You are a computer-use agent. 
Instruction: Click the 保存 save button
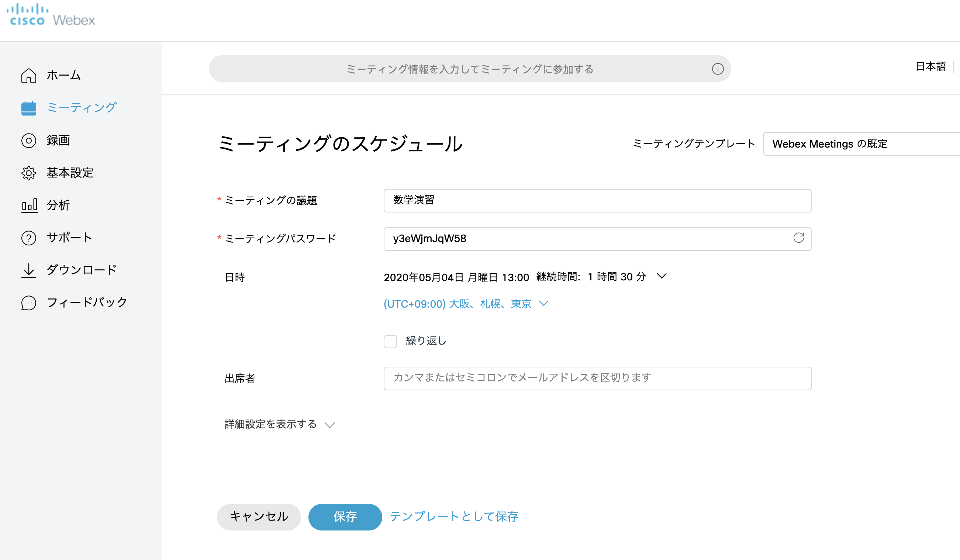(x=345, y=517)
